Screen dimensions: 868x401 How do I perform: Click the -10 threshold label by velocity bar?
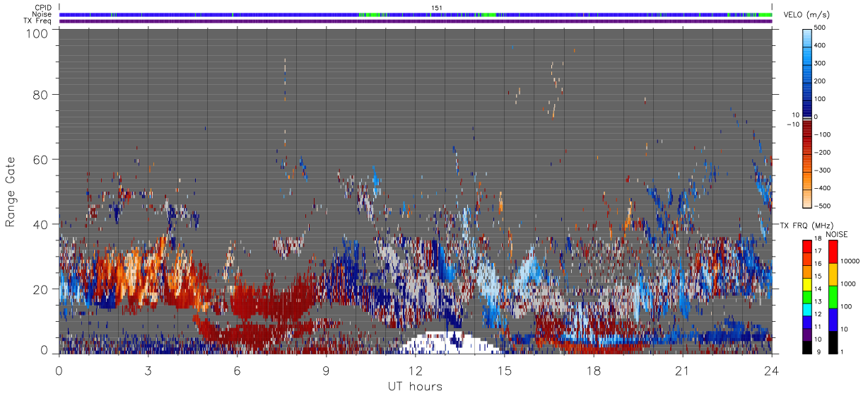pos(794,124)
